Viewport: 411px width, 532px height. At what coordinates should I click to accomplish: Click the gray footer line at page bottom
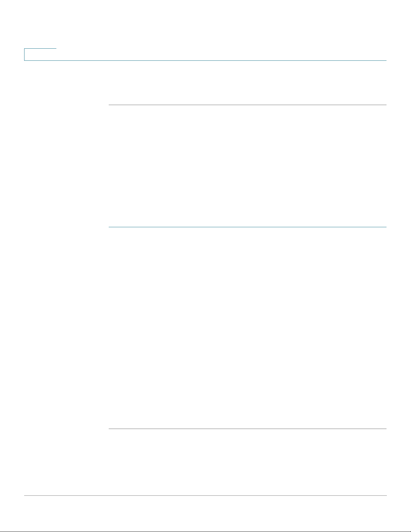[205, 496]
